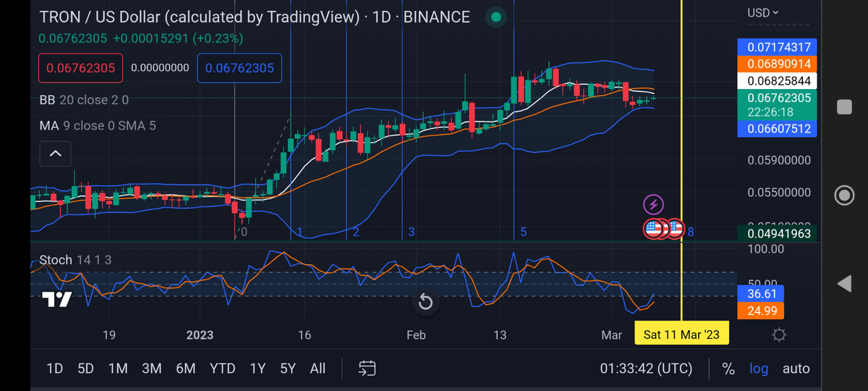Tap the TradingView logo icon

click(56, 299)
